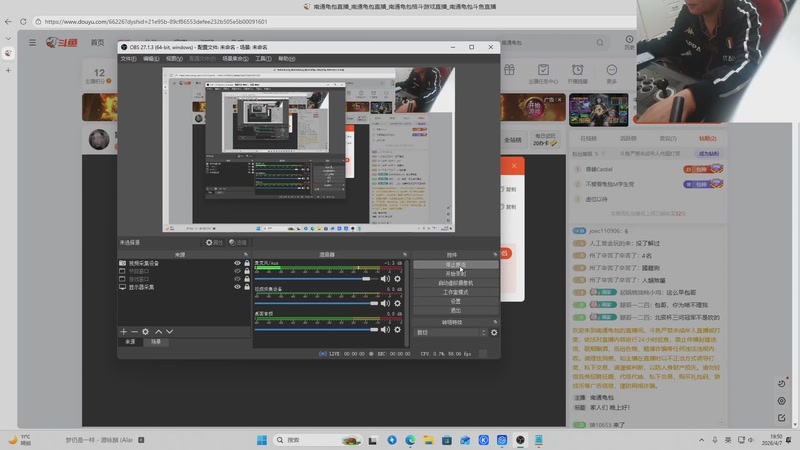Open the 更多 more icon

[x=612, y=73]
